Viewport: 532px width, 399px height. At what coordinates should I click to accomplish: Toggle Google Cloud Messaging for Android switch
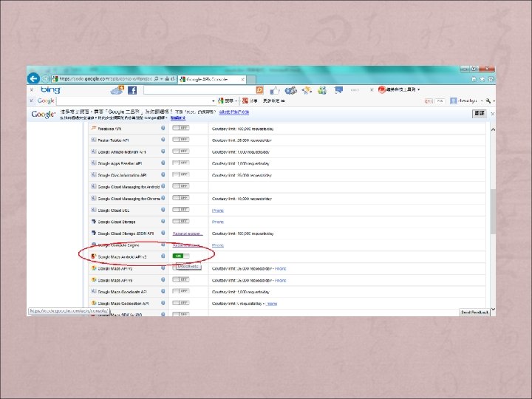click(x=181, y=186)
